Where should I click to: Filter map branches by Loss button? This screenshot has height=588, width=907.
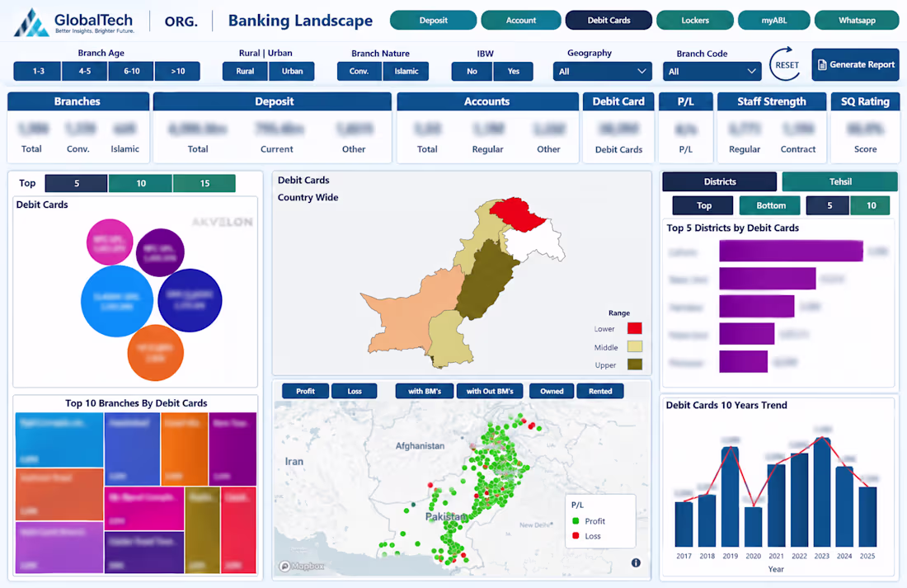(x=355, y=391)
